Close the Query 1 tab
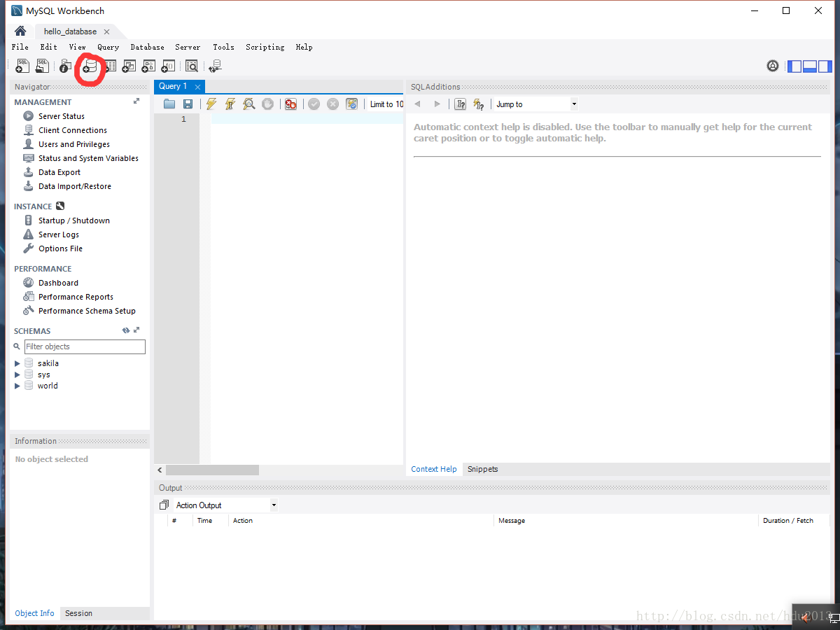 [197, 87]
